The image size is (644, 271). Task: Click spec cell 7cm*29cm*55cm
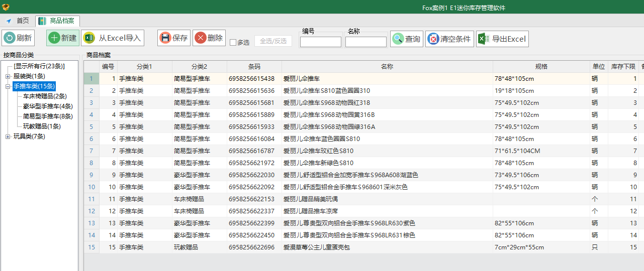click(541, 247)
